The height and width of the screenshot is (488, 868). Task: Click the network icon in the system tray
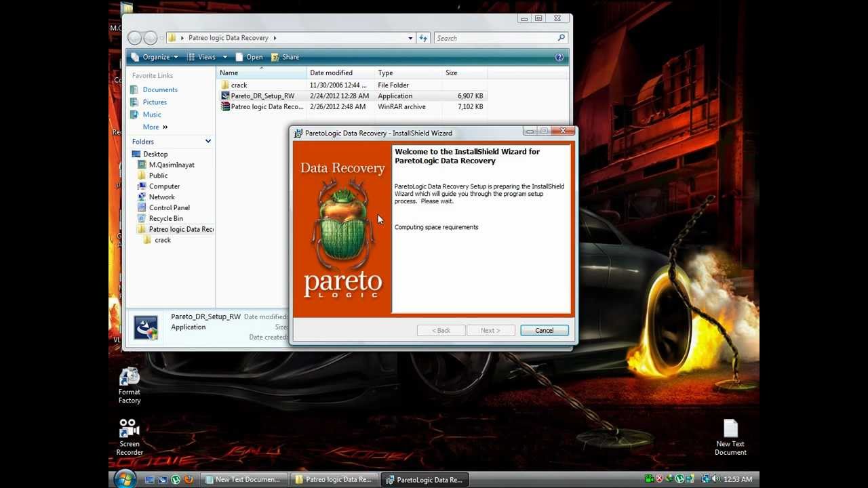(705, 479)
